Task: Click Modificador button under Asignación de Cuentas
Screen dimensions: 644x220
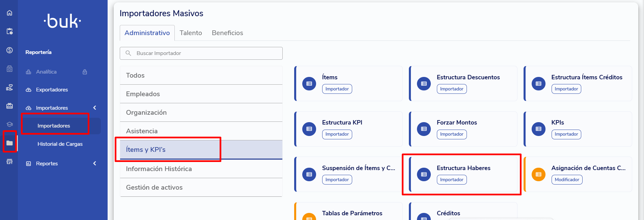Action: coord(567,180)
